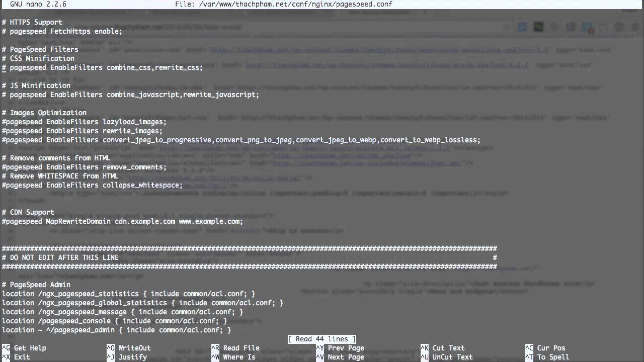644x362 pixels.
Task: Click the Read File shortcut label
Action: (241, 348)
